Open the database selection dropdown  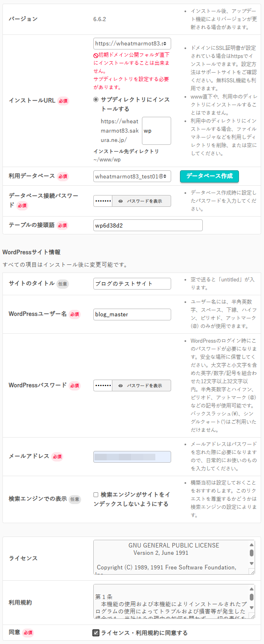coord(132,176)
